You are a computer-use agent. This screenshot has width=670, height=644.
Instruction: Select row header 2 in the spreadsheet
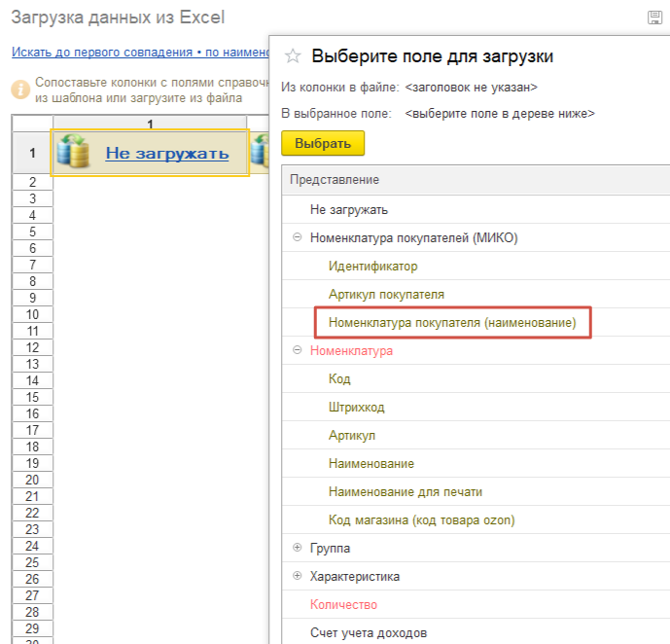tap(32, 182)
